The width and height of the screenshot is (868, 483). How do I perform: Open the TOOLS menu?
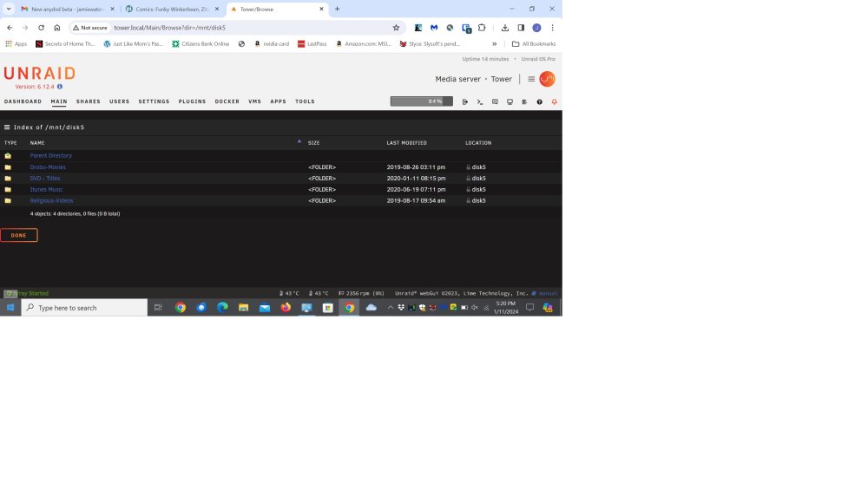coord(305,101)
